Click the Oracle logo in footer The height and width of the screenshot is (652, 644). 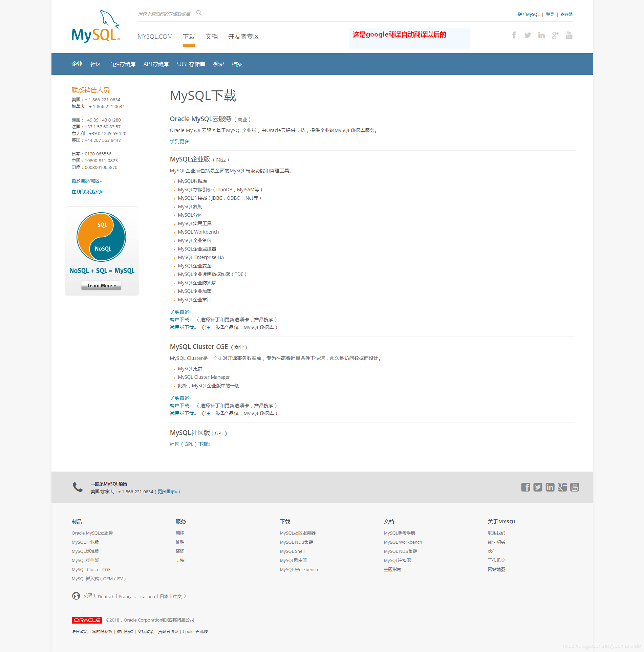[x=87, y=620]
